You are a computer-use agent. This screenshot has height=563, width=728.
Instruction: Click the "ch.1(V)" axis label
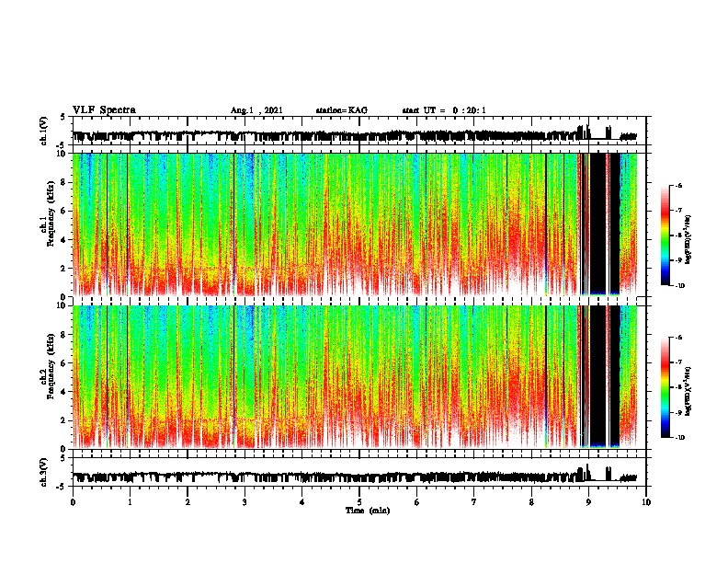44,131
